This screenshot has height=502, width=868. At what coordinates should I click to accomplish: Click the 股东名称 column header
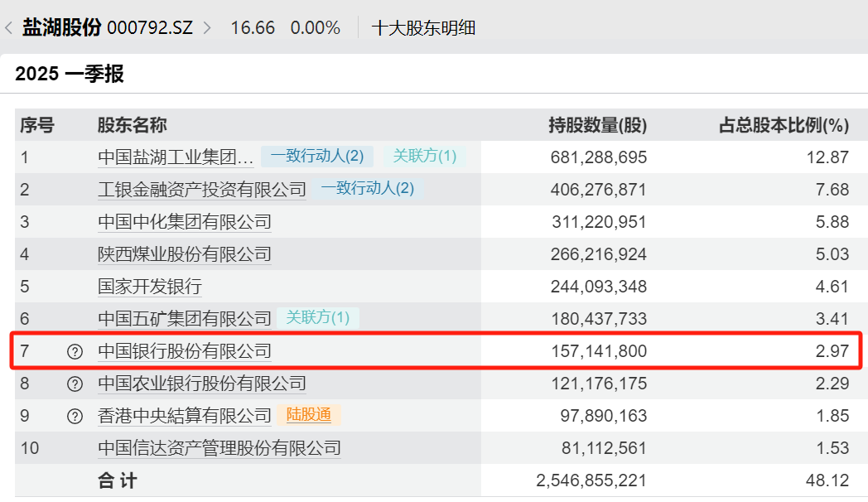click(132, 125)
